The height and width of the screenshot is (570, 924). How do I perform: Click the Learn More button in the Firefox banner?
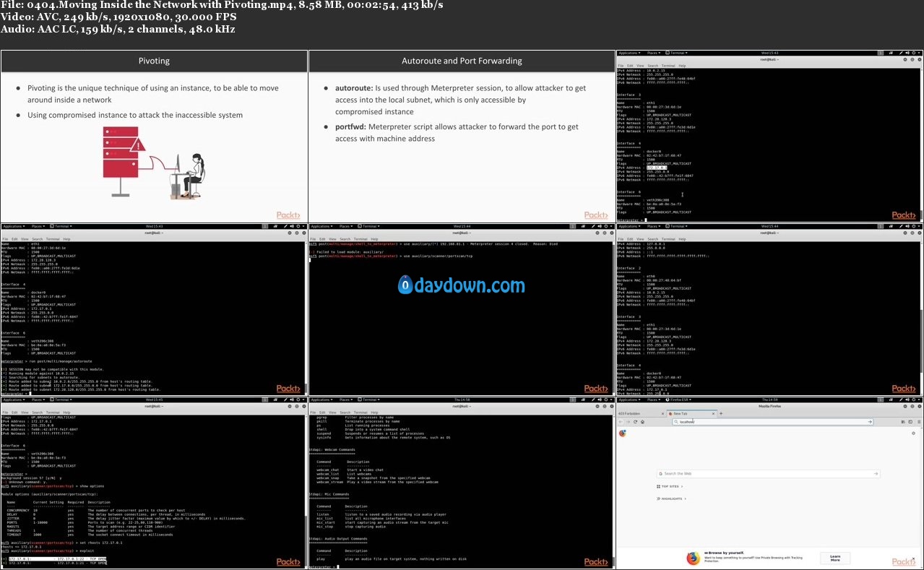834,558
